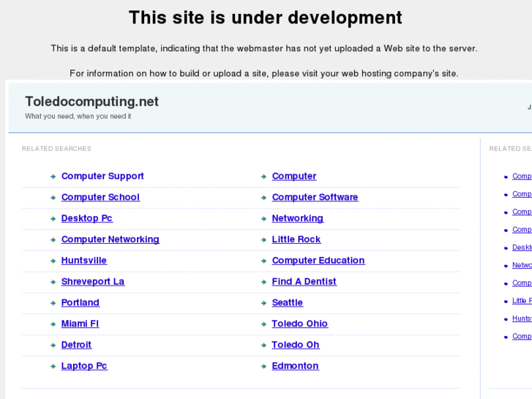Click the arrow icon beside Computer Support
532x399 pixels.
pyautogui.click(x=53, y=176)
